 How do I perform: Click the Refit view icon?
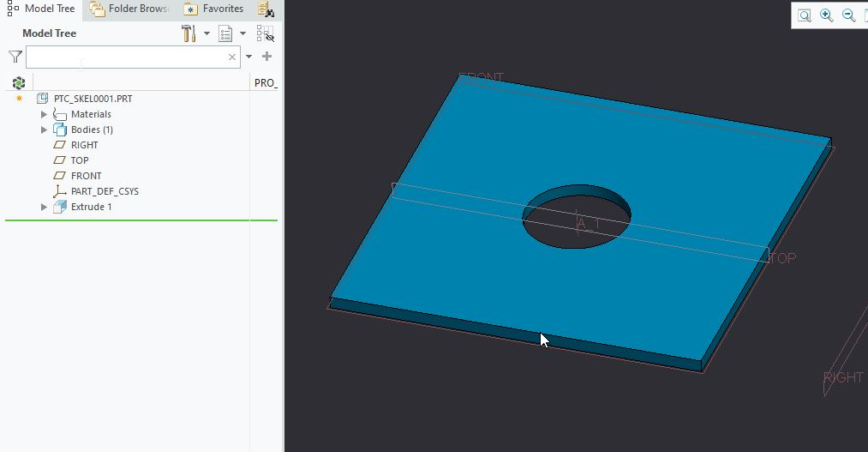[805, 15]
